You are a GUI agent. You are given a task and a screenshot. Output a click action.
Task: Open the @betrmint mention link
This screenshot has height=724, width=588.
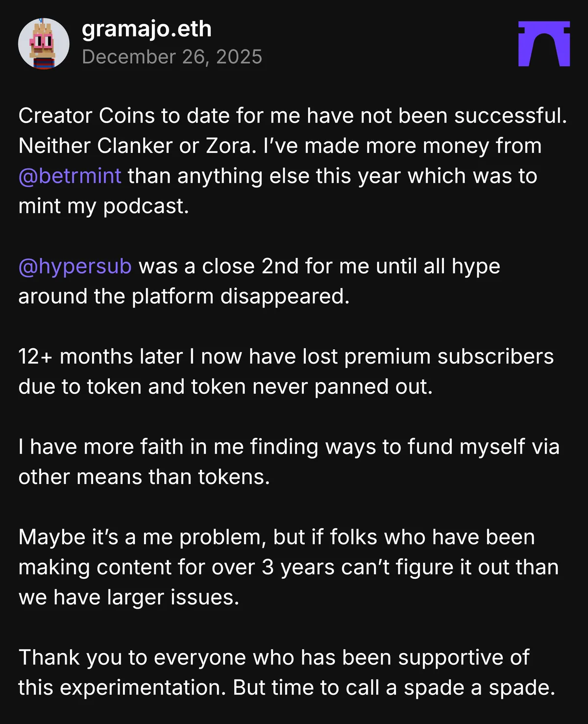(x=70, y=176)
